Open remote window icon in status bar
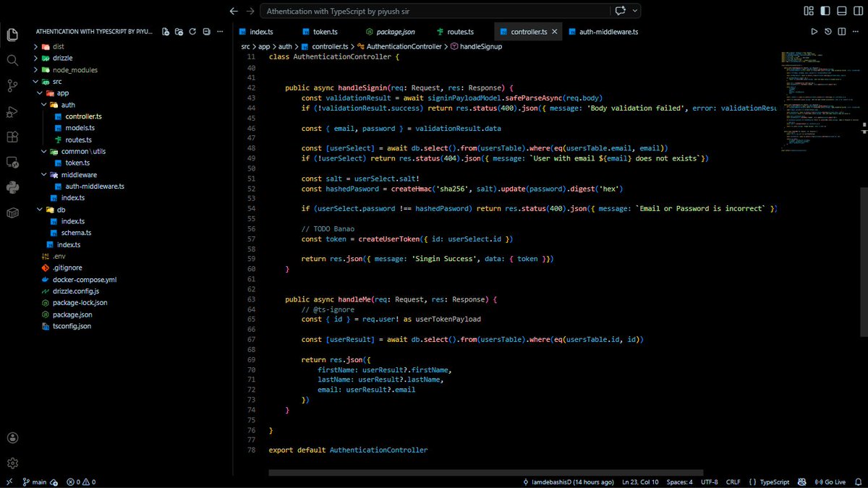Viewport: 868px width, 488px height. point(9,481)
